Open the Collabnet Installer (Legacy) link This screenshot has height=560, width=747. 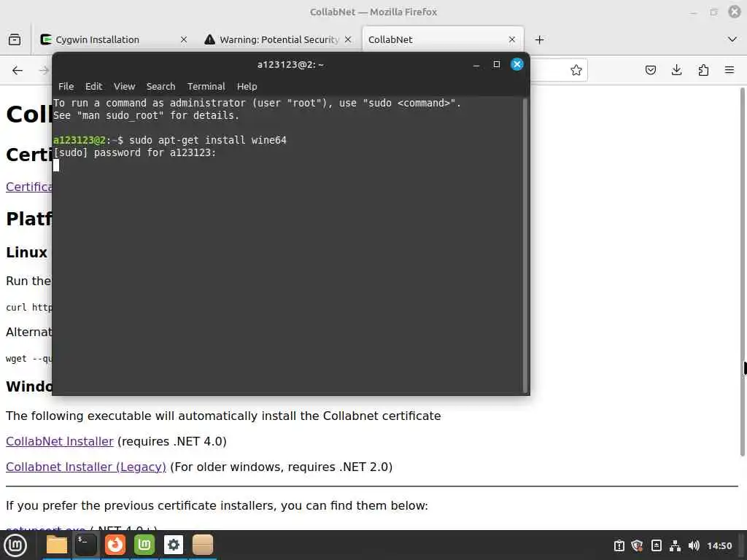(x=86, y=467)
